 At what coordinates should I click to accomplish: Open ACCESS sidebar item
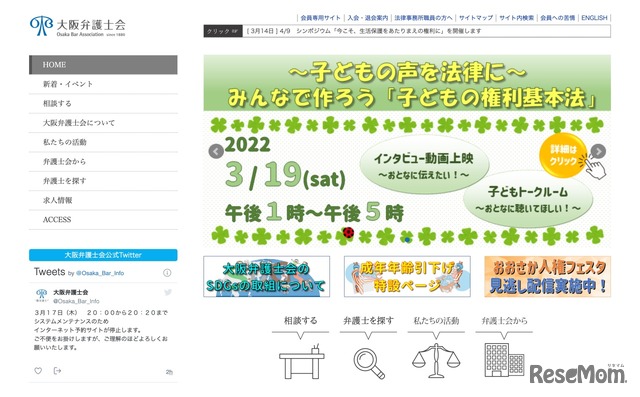(x=103, y=220)
